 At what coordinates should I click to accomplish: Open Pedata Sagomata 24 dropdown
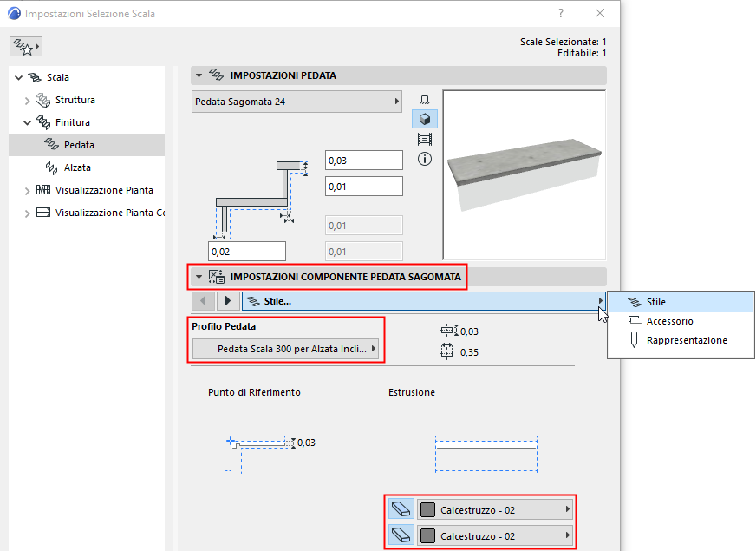tap(297, 102)
